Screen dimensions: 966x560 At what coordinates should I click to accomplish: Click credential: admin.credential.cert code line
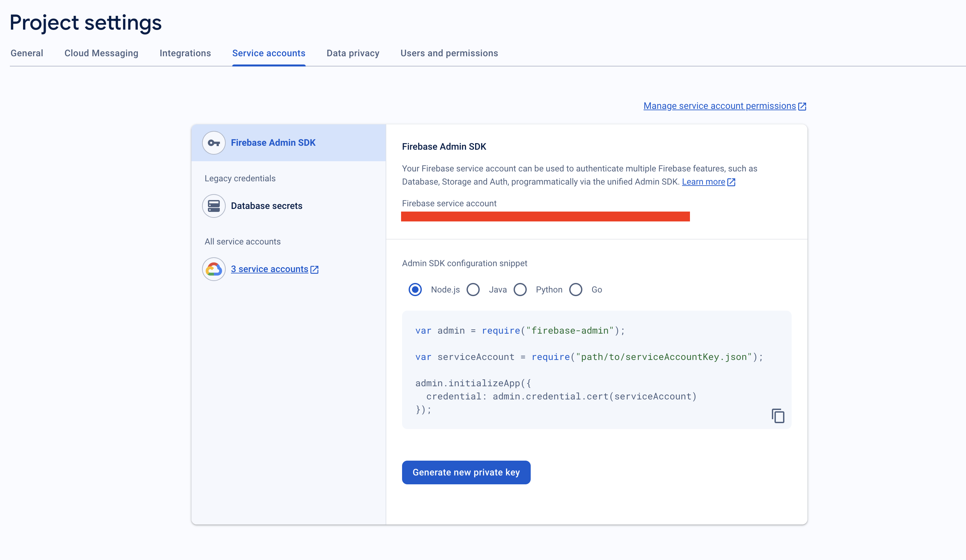(x=561, y=396)
